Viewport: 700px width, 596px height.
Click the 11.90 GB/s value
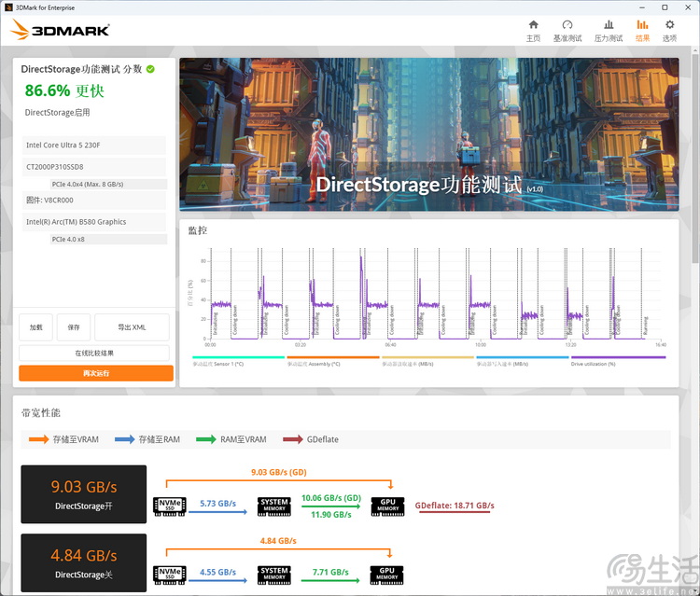click(x=331, y=515)
